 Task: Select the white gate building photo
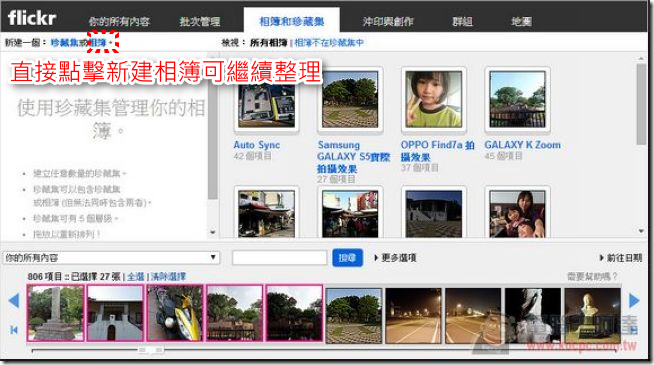point(115,313)
